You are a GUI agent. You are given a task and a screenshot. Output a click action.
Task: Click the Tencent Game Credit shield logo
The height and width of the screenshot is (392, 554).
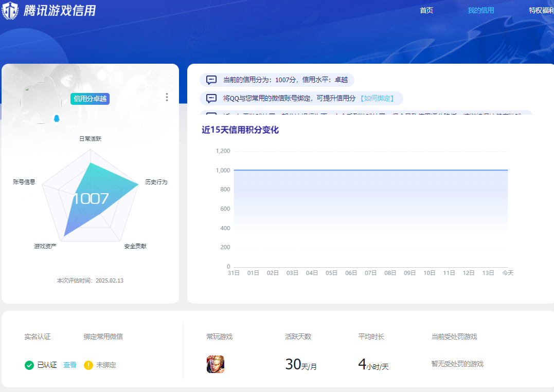(10, 10)
